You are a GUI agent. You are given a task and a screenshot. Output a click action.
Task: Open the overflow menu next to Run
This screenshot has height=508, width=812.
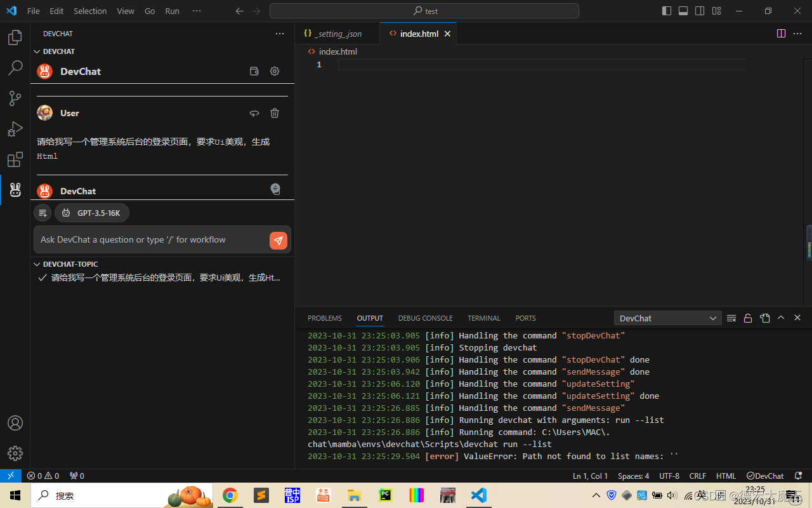click(197, 11)
